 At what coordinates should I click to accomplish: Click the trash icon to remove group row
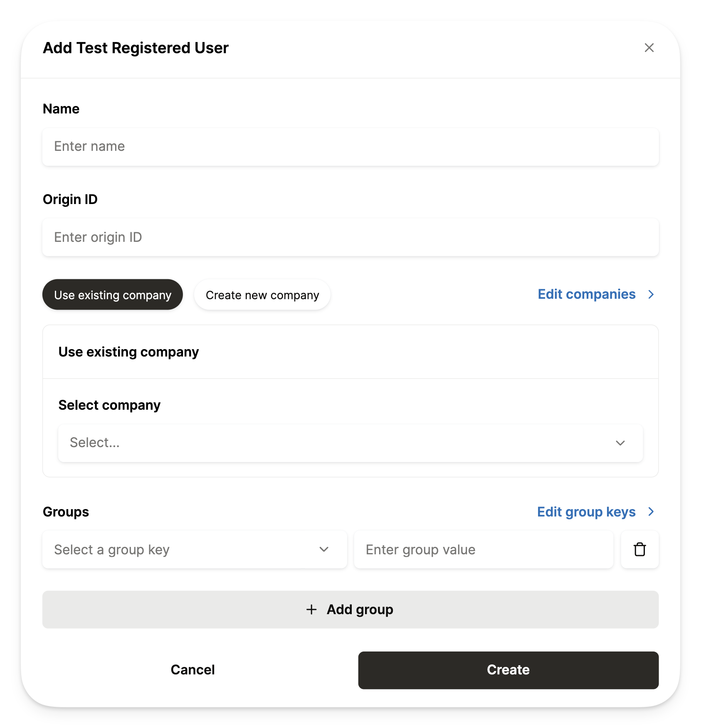click(639, 549)
